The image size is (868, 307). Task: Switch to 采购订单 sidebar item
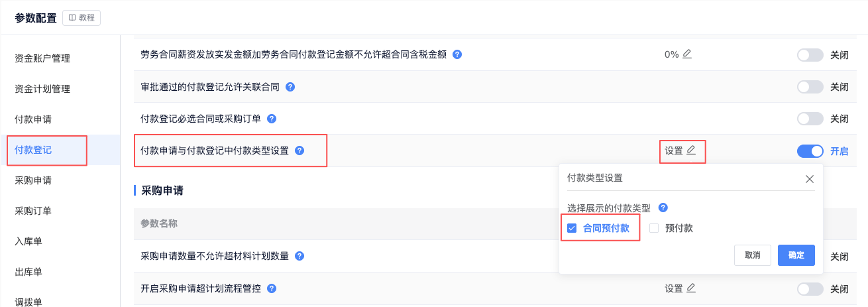(x=33, y=211)
